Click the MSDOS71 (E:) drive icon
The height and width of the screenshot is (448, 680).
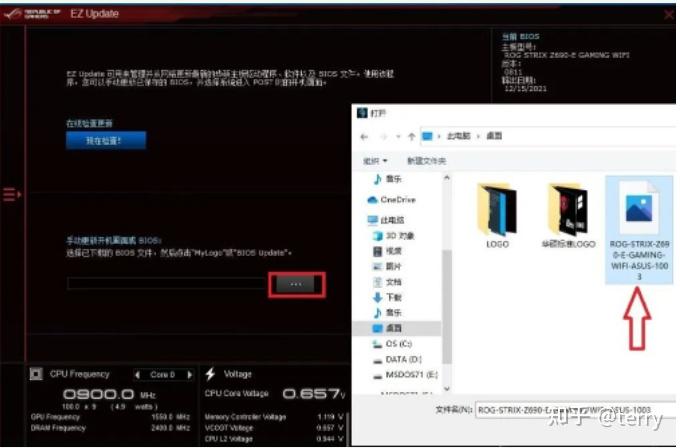pos(377,375)
